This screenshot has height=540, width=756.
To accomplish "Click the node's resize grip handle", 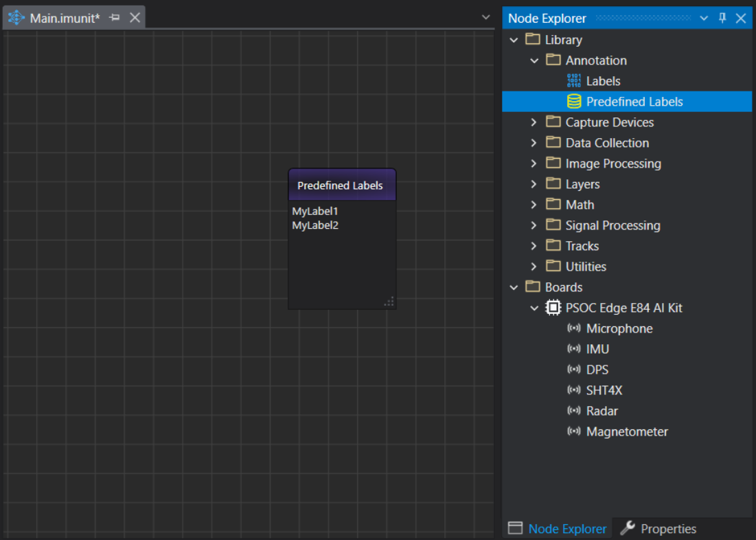I will coord(389,302).
